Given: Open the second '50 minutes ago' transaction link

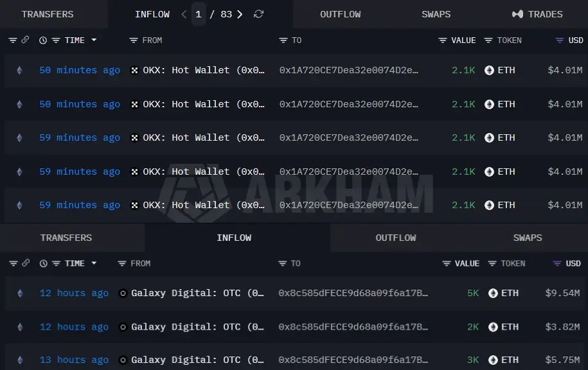Looking at the screenshot, I should 80,104.
